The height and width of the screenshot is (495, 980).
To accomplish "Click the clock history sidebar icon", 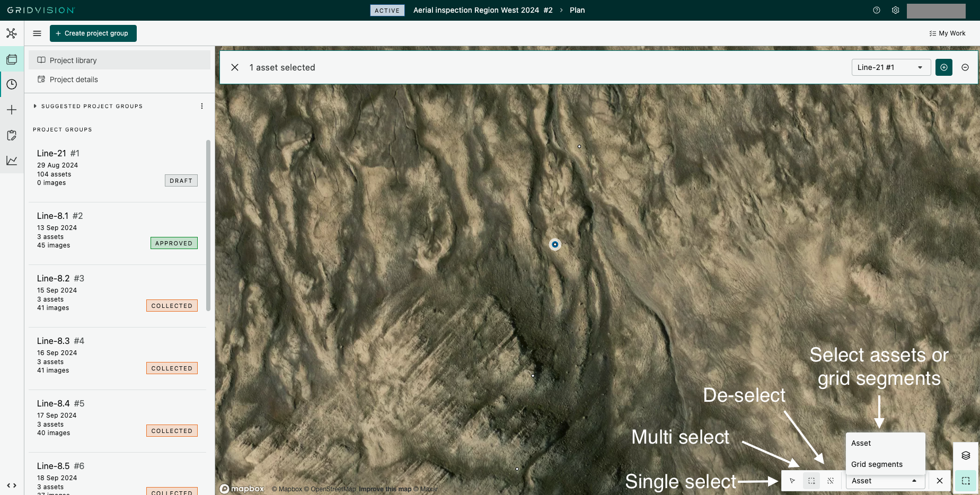I will [x=12, y=84].
